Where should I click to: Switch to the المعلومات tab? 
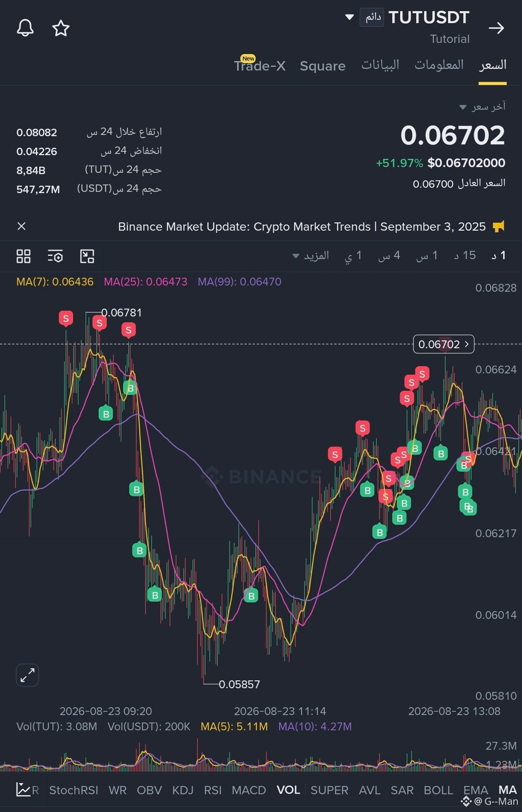pyautogui.click(x=439, y=65)
